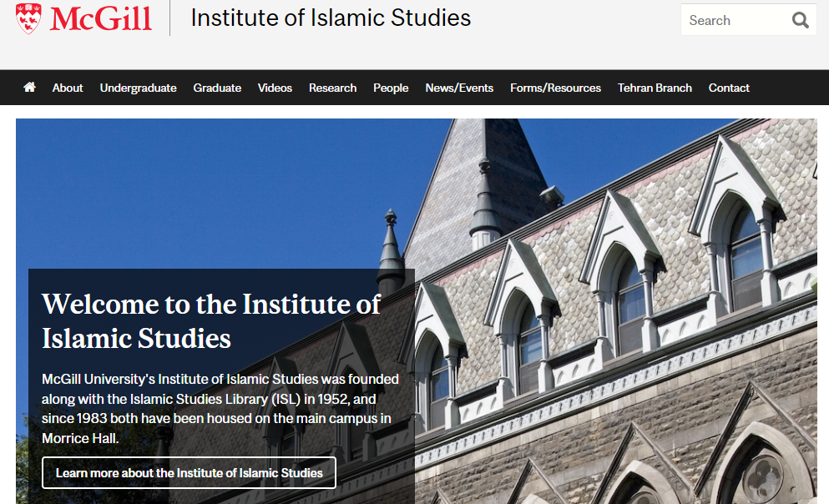This screenshot has height=504, width=829.
Task: Open the About menu
Action: (x=68, y=88)
